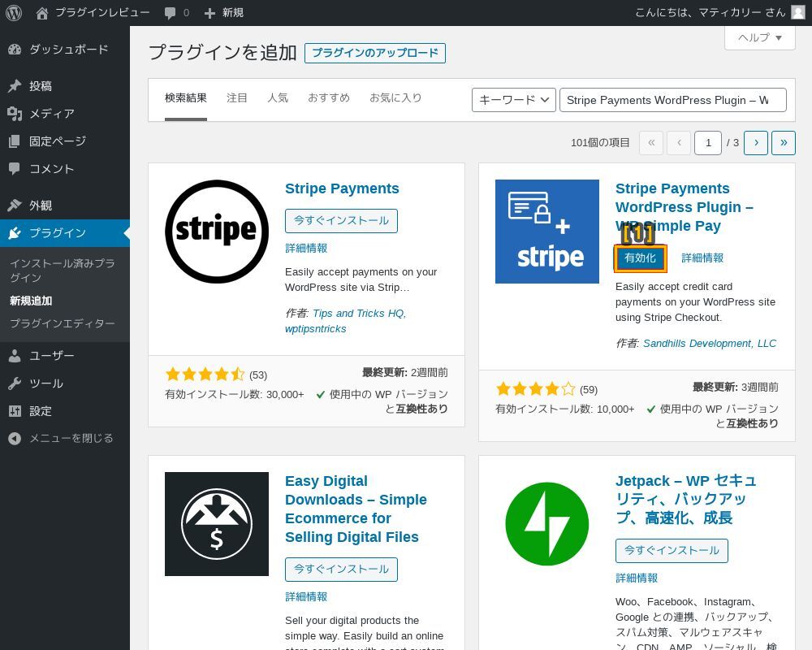Open 詳細情報 for Stripe Payments
812x650 pixels.
click(306, 249)
